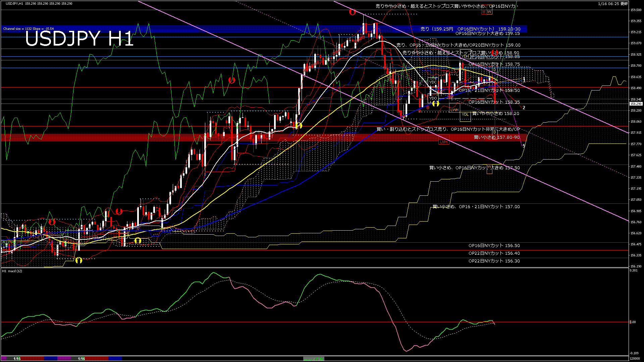644x362 pixels.
Task: Click the orange W weekly marker box at top
Action: pos(489,12)
